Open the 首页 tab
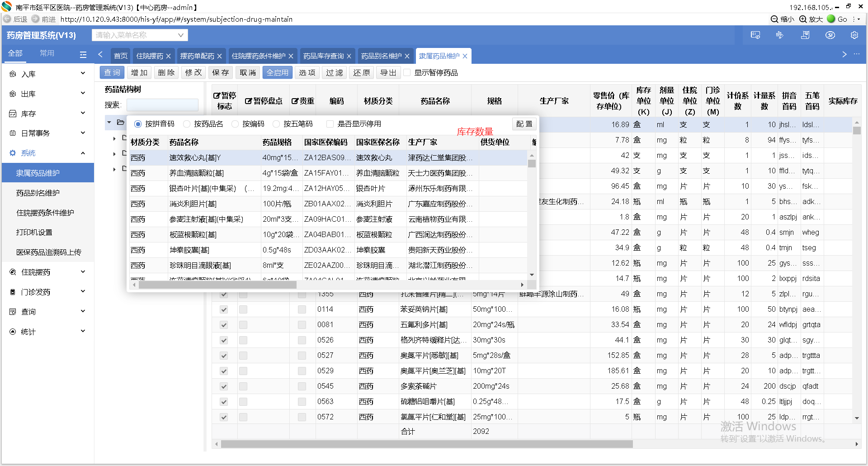 tap(121, 56)
